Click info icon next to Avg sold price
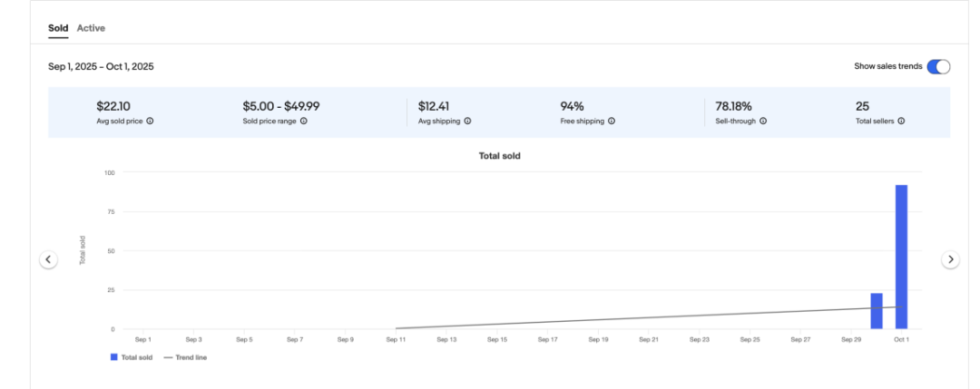 (x=150, y=121)
